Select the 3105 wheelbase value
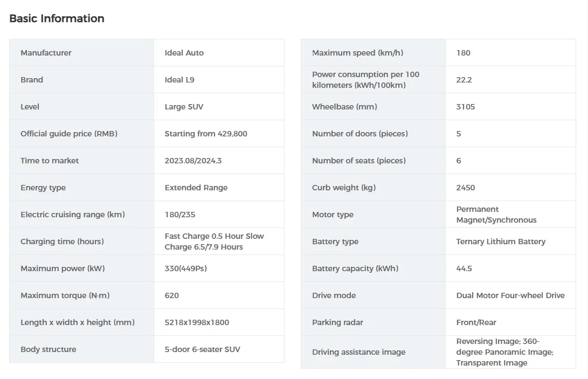The image size is (588, 379). (x=466, y=107)
